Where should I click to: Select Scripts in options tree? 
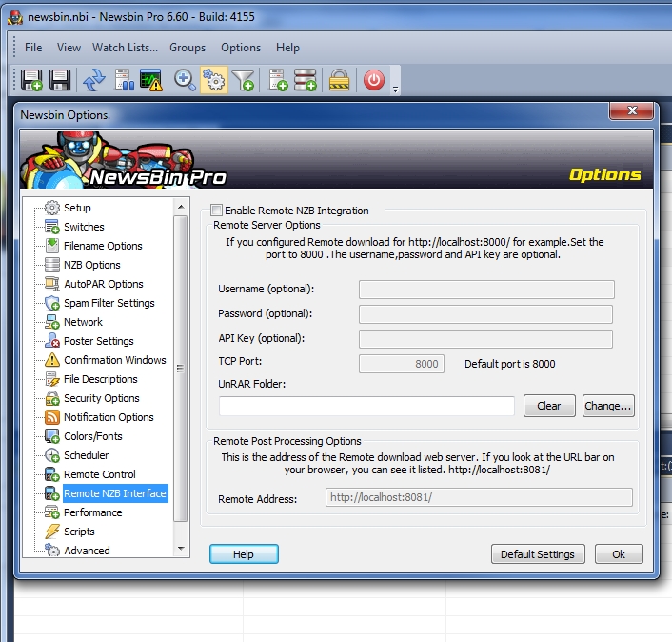pos(79,532)
